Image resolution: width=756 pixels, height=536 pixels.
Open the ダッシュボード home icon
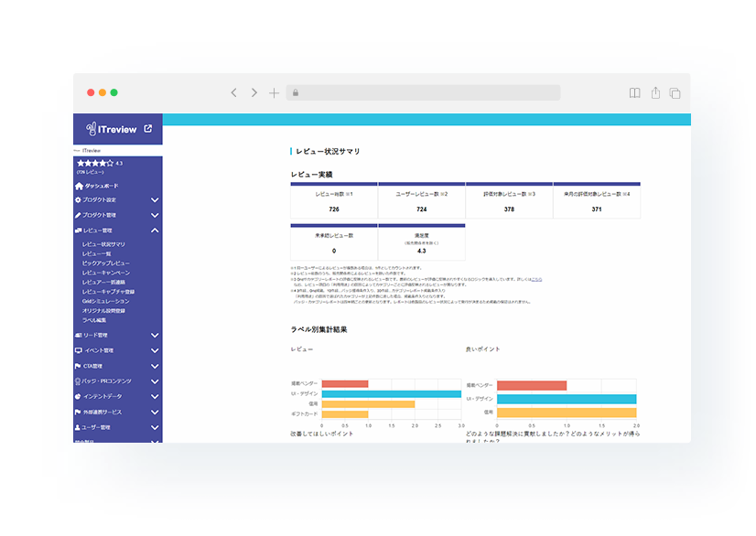pos(80,186)
